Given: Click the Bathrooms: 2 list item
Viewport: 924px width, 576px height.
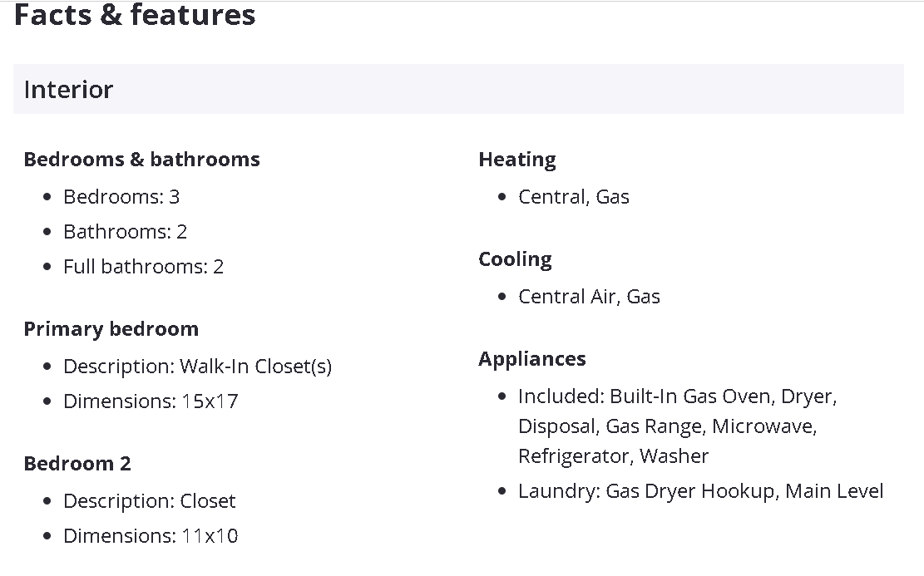Looking at the screenshot, I should tap(125, 232).
